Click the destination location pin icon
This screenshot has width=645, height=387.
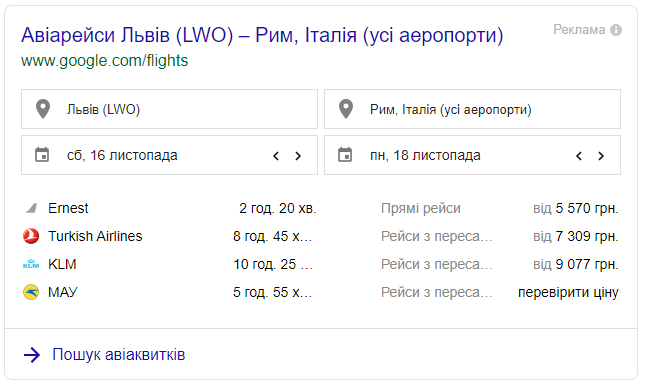(x=346, y=109)
